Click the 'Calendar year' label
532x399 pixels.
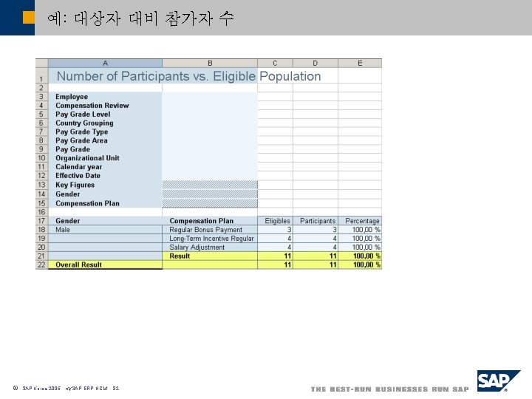click(x=79, y=167)
